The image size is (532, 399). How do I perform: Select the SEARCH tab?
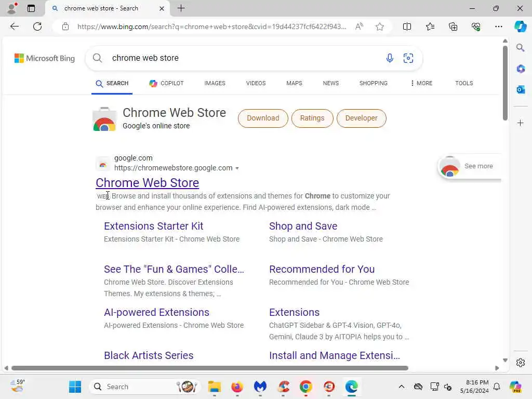[112, 84]
